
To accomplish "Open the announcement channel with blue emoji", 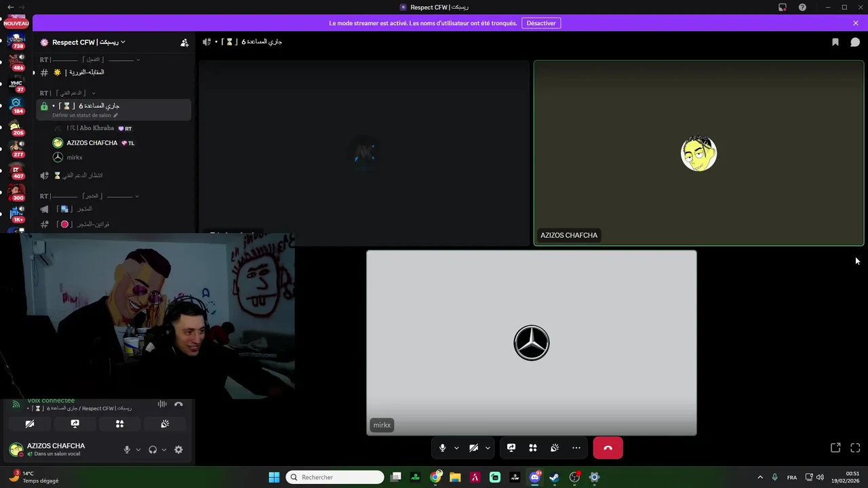I will pyautogui.click(x=113, y=209).
